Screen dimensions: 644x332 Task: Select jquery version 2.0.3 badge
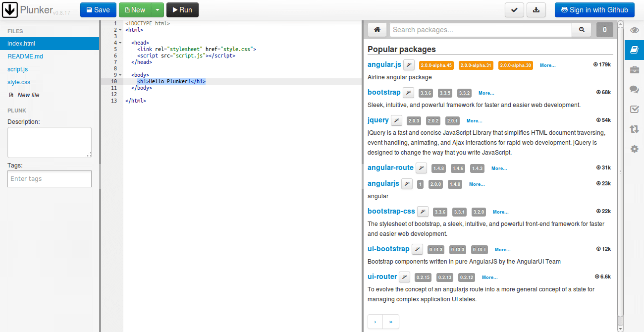[x=414, y=121]
